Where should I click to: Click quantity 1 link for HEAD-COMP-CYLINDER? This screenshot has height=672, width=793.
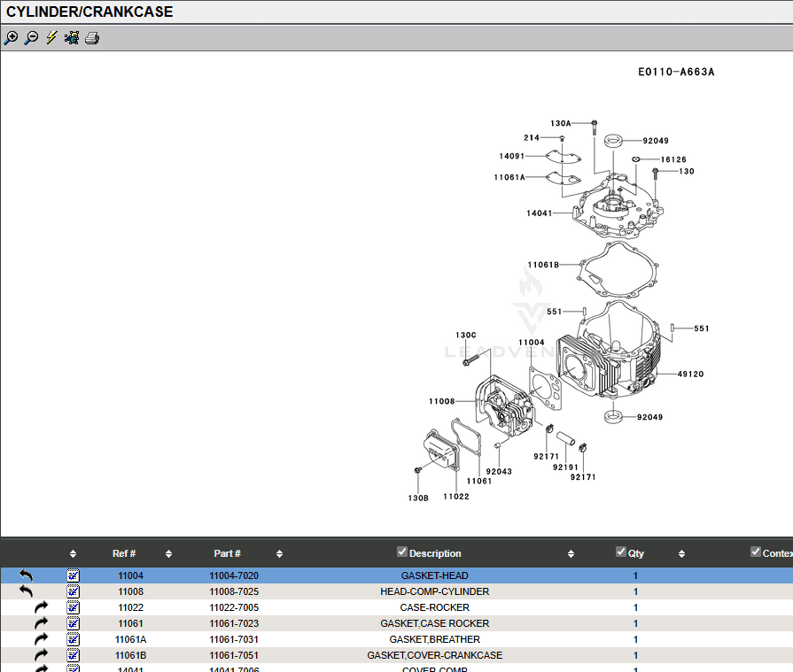[635, 591]
